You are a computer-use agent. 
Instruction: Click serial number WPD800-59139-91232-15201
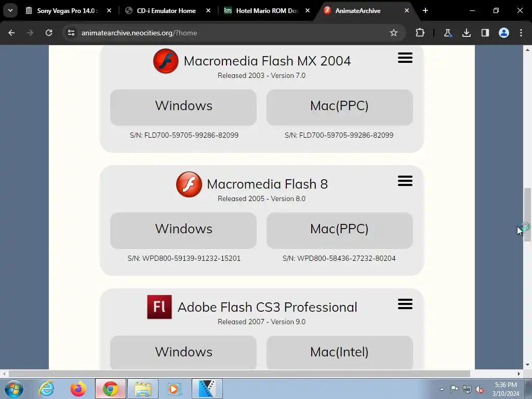point(184,258)
